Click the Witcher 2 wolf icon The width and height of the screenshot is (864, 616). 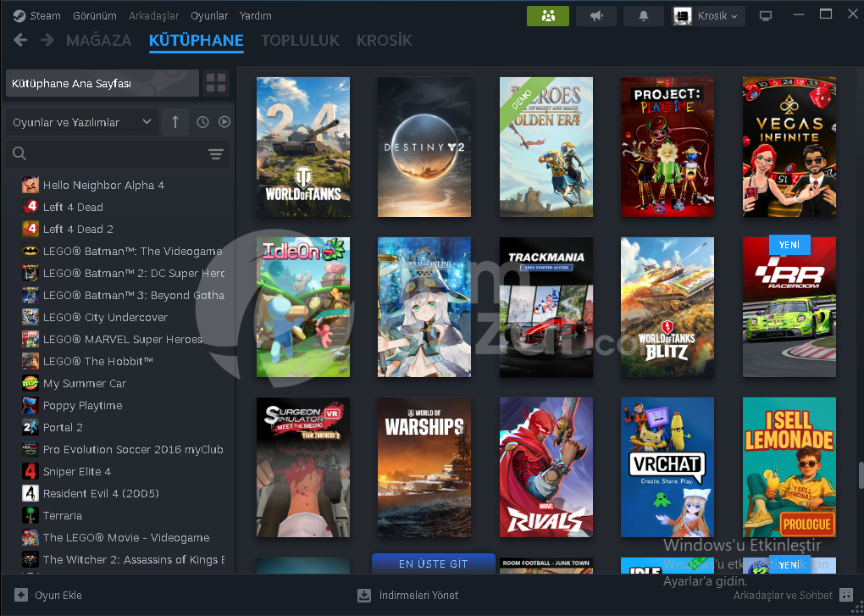30,559
